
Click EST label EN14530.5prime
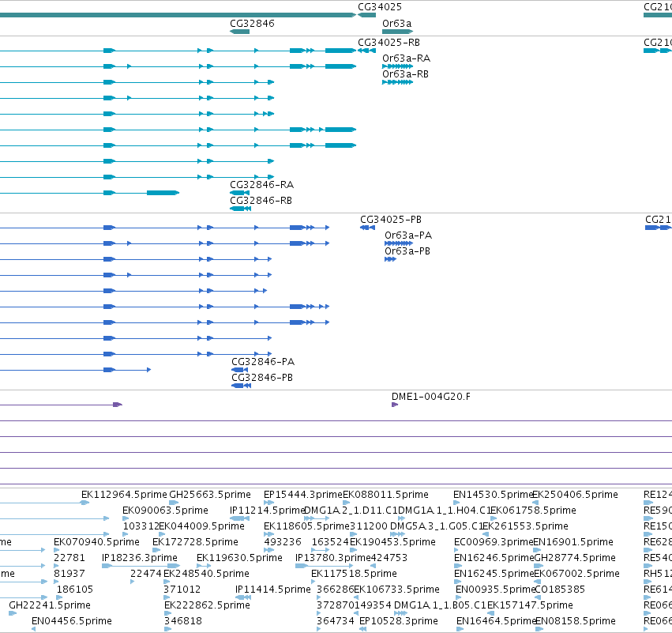494,495
